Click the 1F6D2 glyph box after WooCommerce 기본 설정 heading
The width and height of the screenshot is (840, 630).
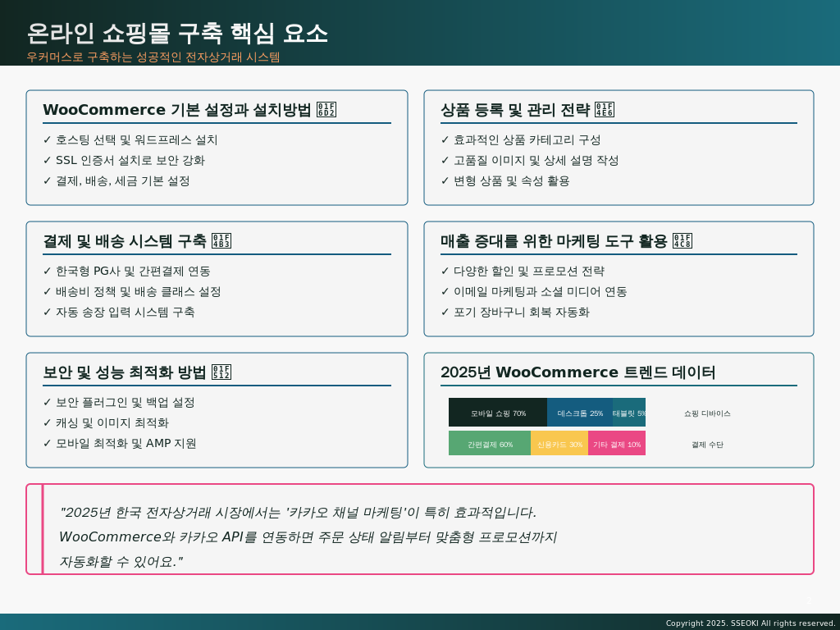[x=326, y=109]
